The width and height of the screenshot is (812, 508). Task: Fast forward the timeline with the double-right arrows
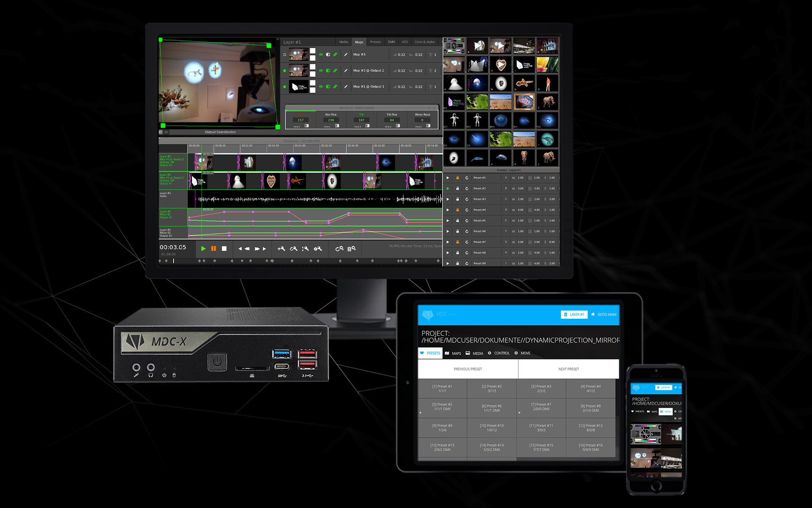tap(257, 249)
